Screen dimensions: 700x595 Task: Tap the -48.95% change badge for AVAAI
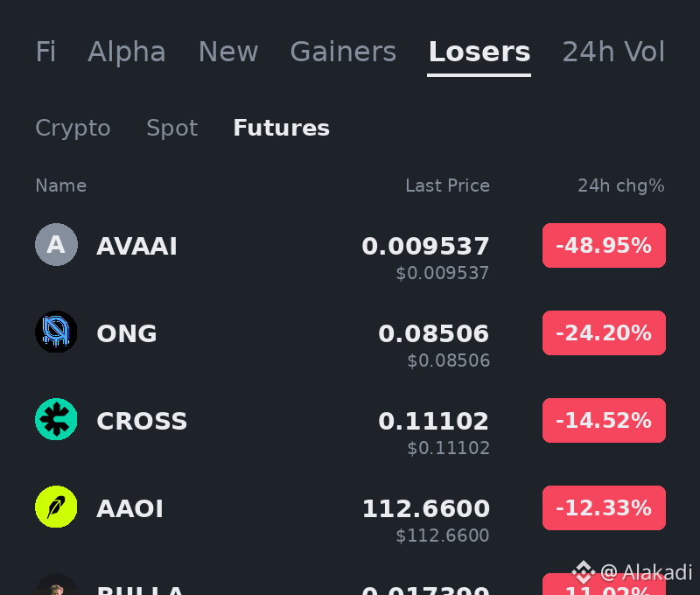pyautogui.click(x=604, y=246)
